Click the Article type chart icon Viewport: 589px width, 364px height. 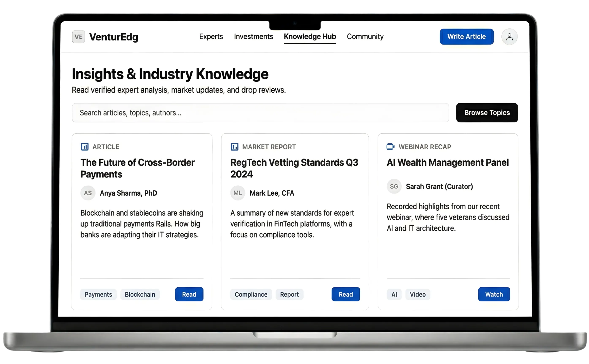pos(84,147)
